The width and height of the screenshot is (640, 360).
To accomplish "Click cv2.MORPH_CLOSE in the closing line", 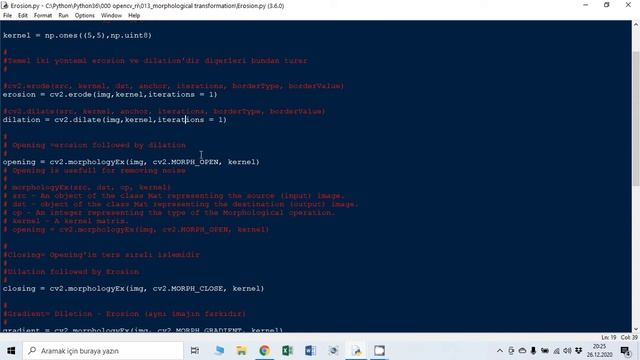I will (188, 289).
